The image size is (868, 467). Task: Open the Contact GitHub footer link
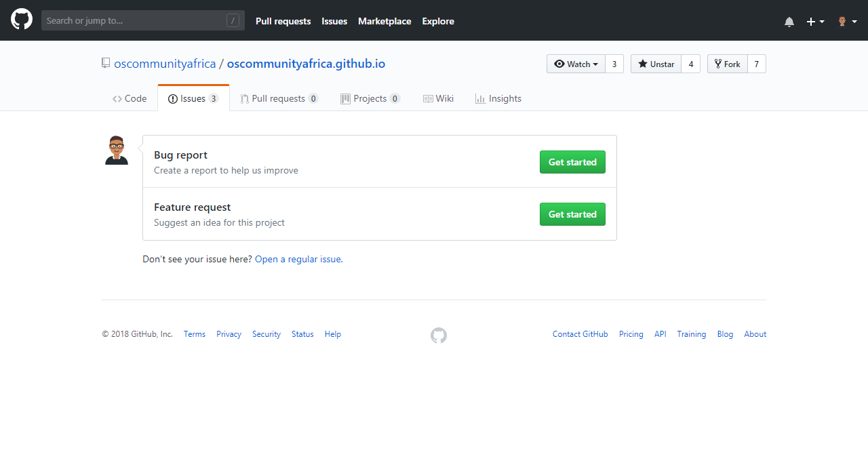[x=580, y=334]
